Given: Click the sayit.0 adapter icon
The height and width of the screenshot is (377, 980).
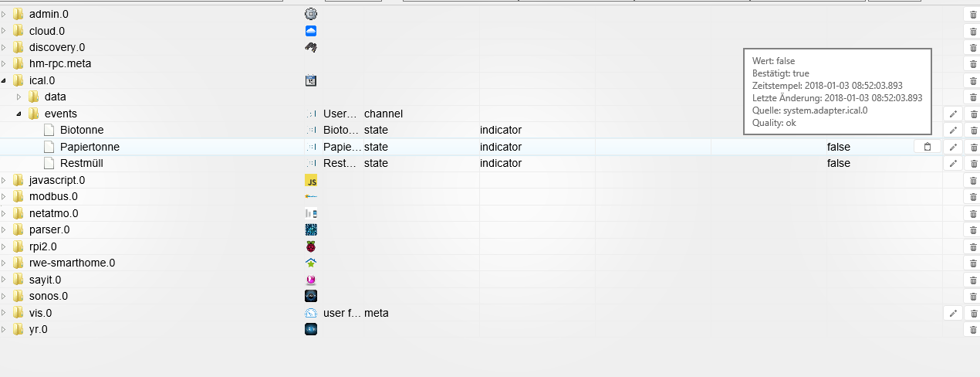Looking at the screenshot, I should tap(311, 280).
